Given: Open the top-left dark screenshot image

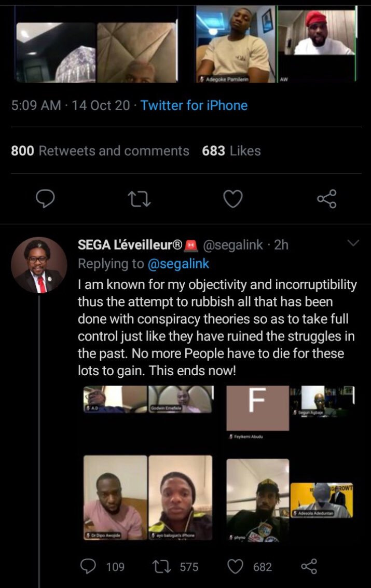Looking at the screenshot, I should click(56, 52).
